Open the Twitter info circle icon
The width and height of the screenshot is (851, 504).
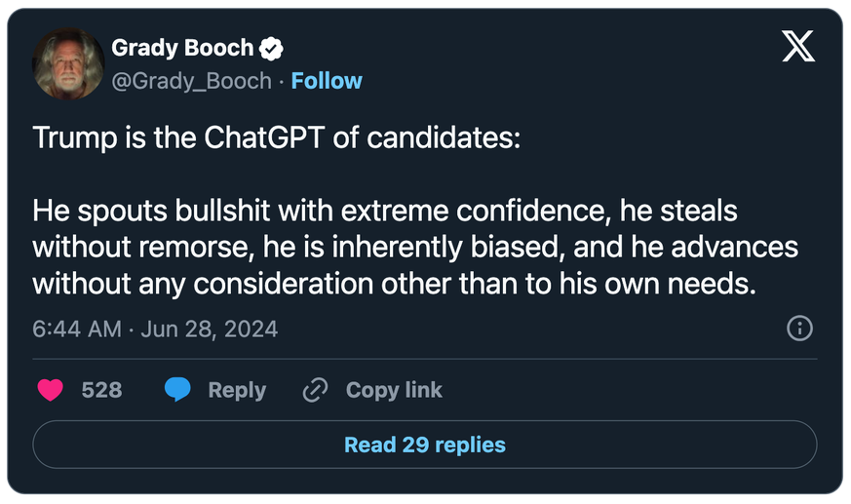799,329
